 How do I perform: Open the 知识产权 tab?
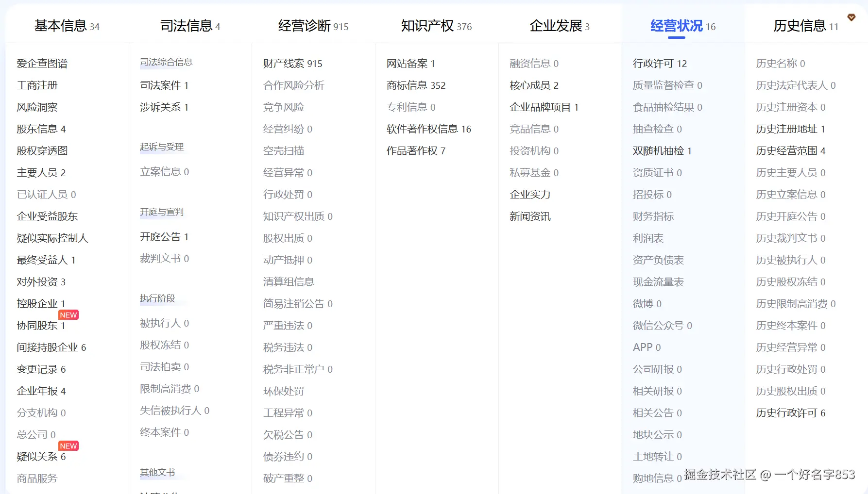pos(436,26)
